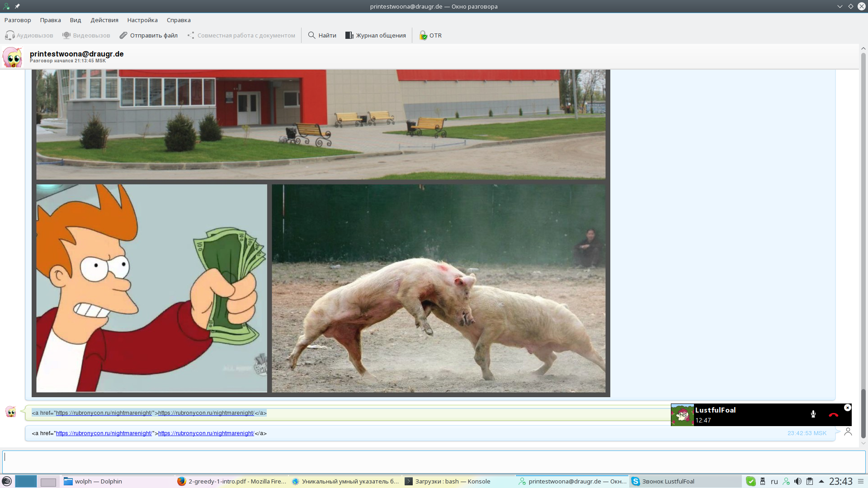The width and height of the screenshot is (868, 488).
Task: Switch to Загрузки bash Konsole window
Action: click(x=459, y=482)
